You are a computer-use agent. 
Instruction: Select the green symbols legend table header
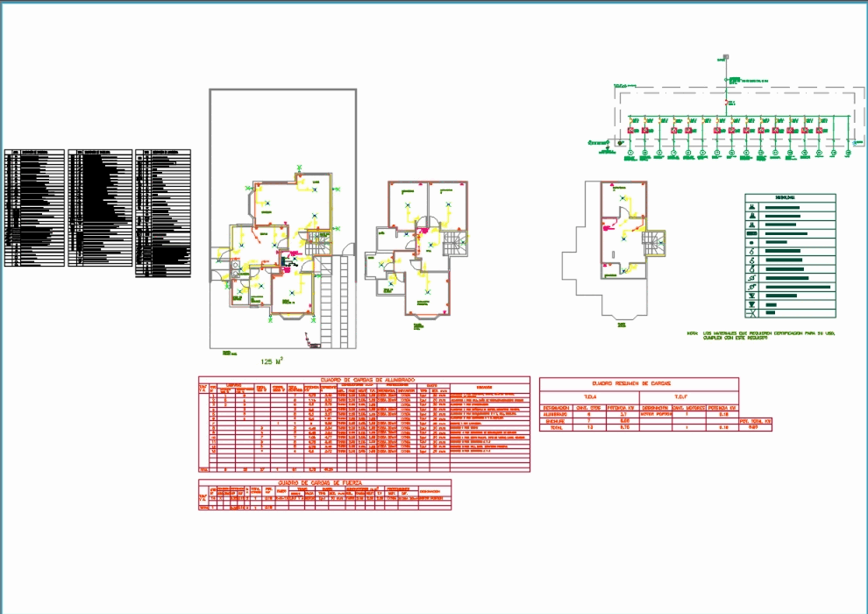(789, 198)
